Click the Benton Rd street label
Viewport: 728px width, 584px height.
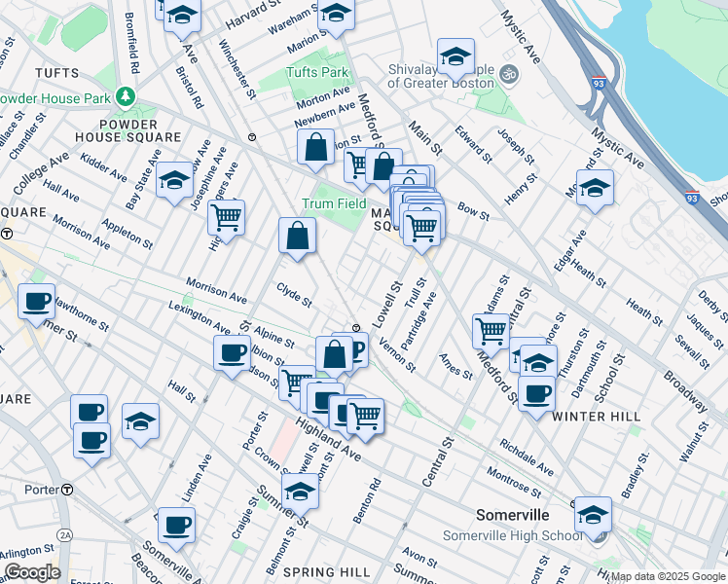(367, 501)
